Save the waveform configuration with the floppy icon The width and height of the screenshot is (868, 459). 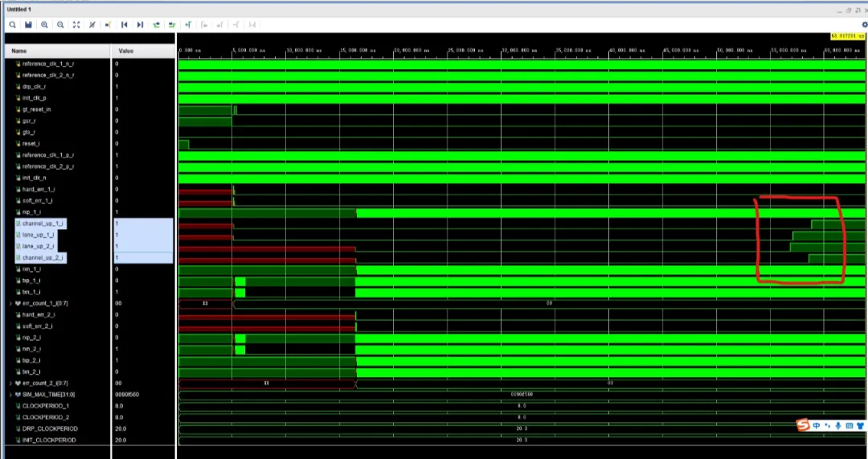point(28,25)
